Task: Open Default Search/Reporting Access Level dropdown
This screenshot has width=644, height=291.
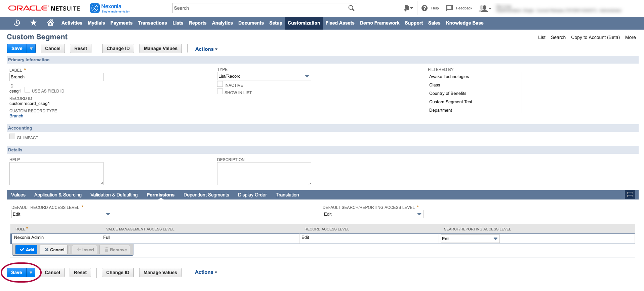Action: pos(373,214)
